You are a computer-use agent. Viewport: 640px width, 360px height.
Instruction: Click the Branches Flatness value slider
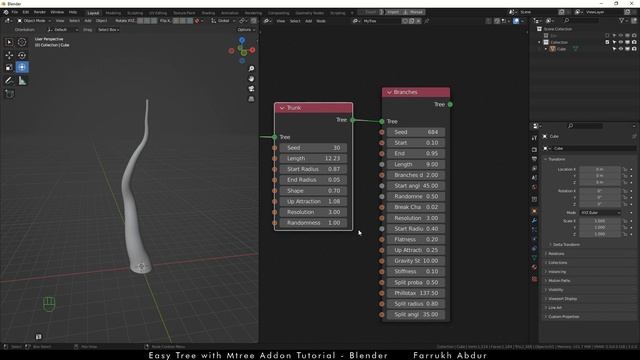click(x=416, y=240)
